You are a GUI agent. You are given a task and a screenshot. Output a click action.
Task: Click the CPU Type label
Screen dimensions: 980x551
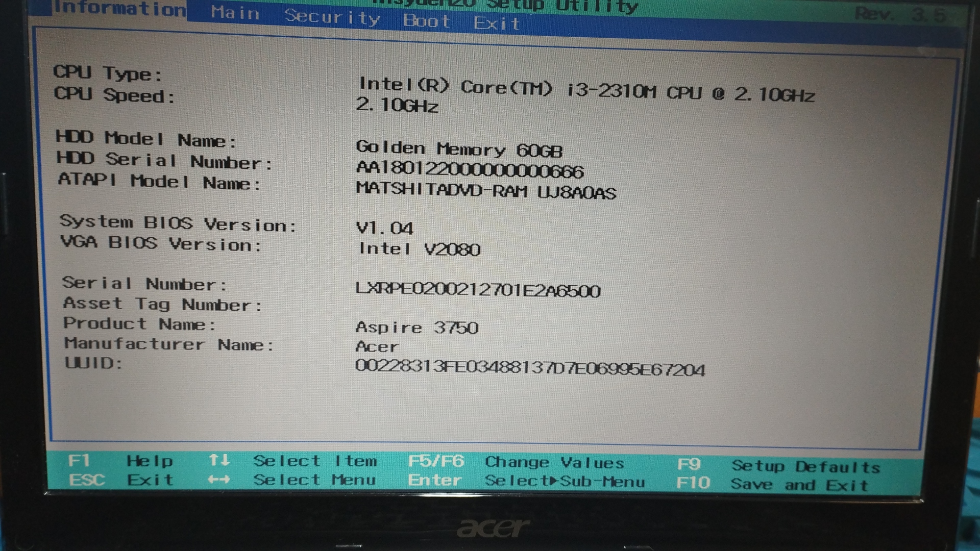coord(108,73)
